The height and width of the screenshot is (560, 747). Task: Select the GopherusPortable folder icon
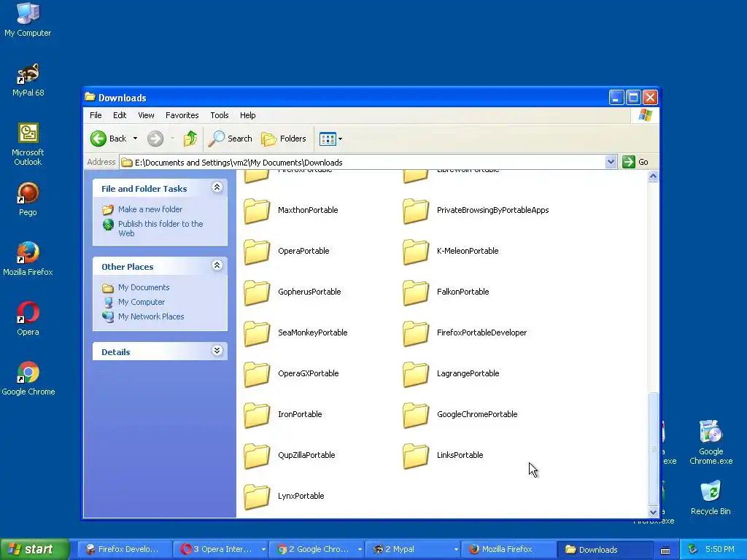tap(257, 292)
